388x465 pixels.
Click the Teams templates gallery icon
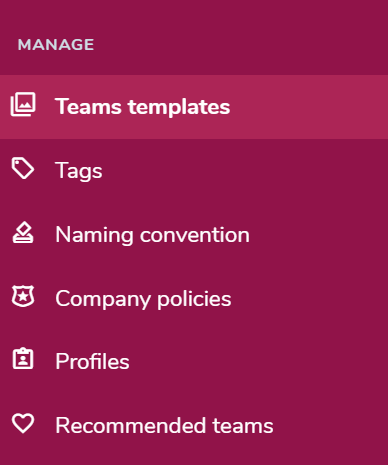(23, 104)
